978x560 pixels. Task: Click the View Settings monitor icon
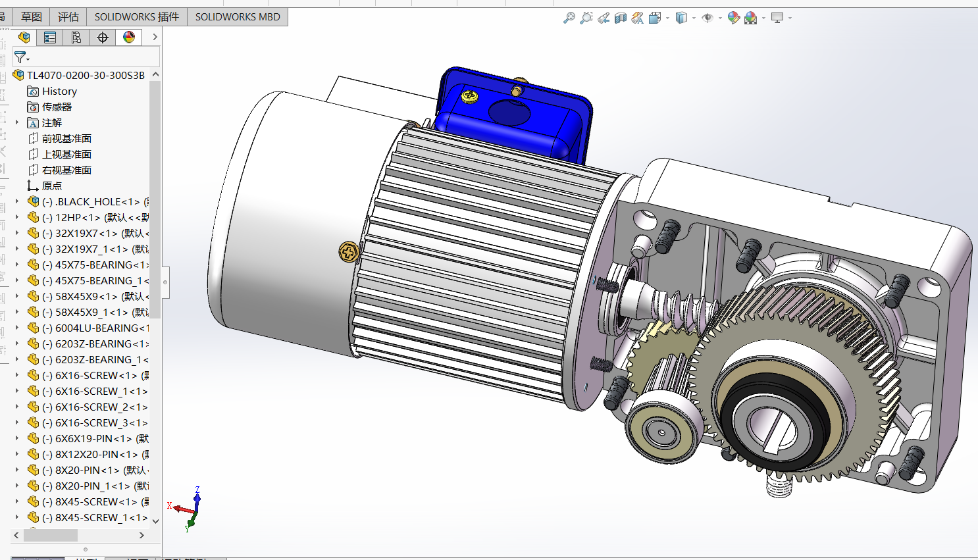(x=777, y=18)
